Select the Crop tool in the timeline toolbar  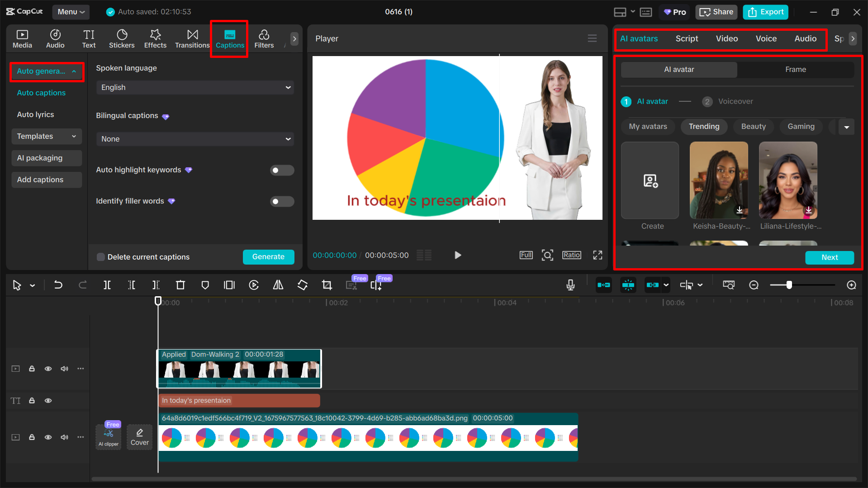point(327,285)
